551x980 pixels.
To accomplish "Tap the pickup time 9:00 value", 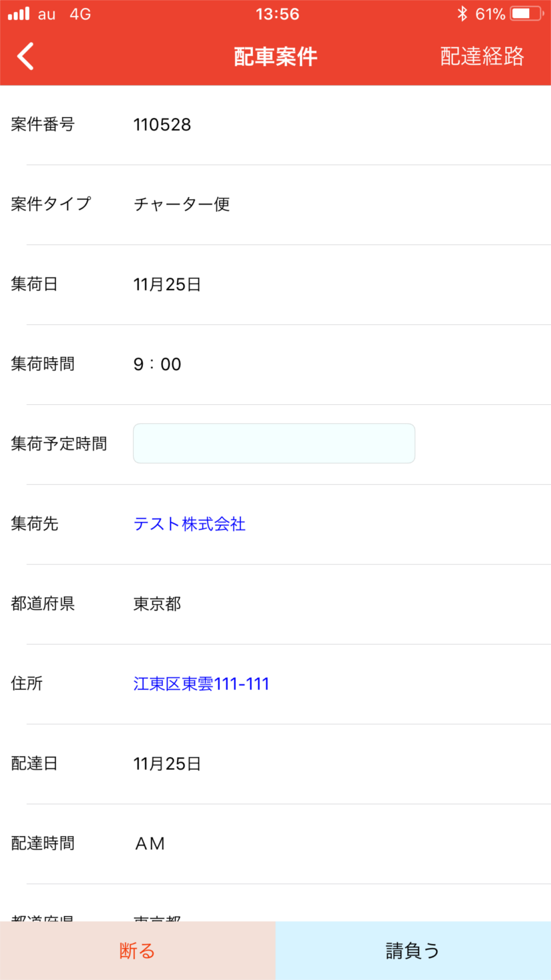I will [x=157, y=364].
